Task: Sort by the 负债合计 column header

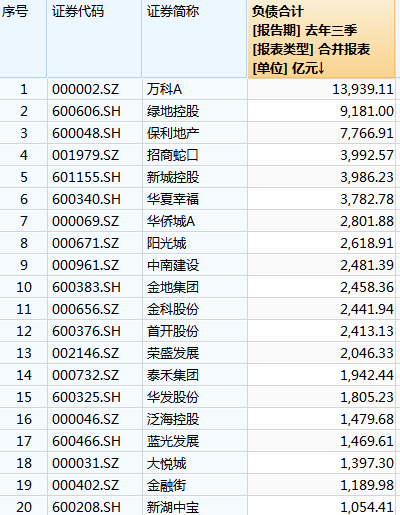Action: (x=321, y=39)
